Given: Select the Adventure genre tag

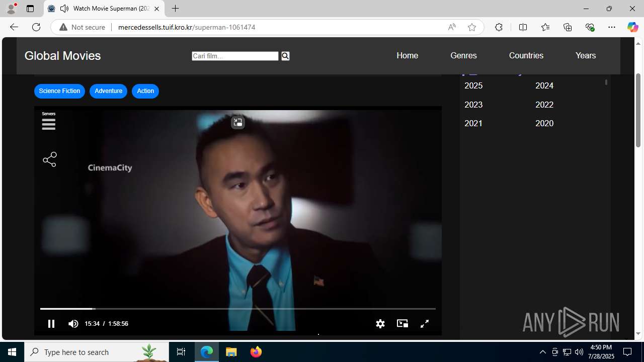Looking at the screenshot, I should coord(108,91).
